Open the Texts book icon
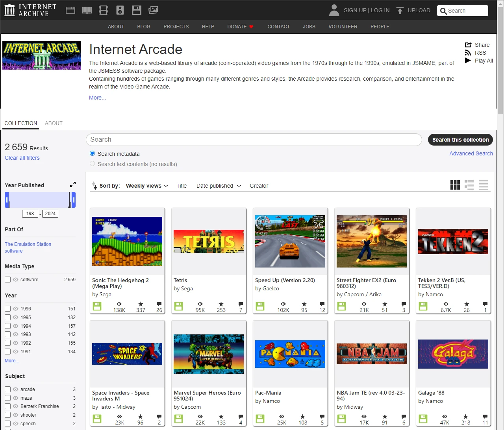The image size is (504, 430). click(87, 10)
